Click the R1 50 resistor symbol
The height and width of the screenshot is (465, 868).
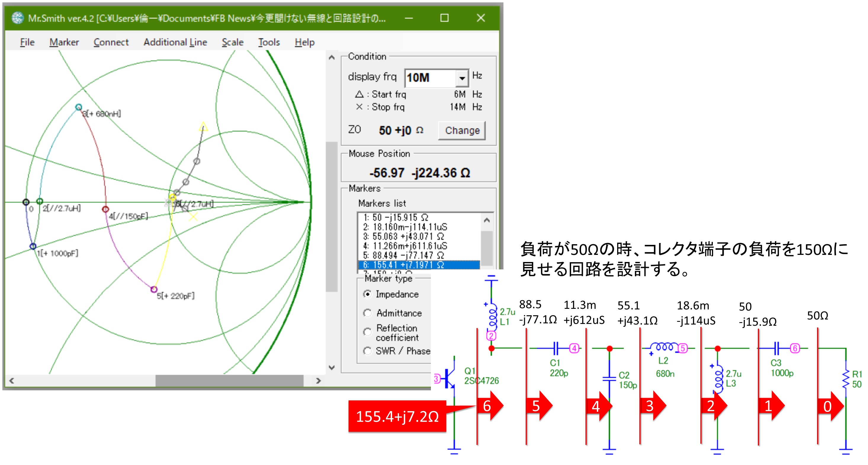tap(846, 379)
